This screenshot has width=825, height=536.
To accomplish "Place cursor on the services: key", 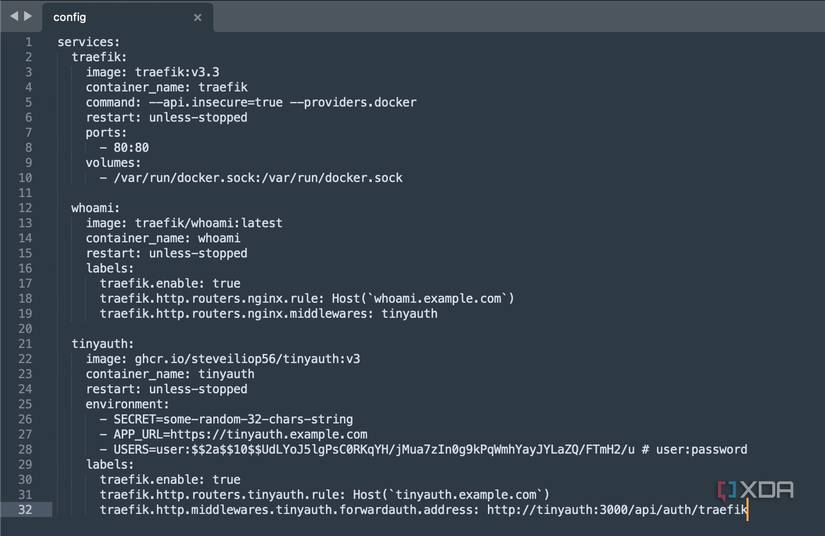I will (x=88, y=42).
